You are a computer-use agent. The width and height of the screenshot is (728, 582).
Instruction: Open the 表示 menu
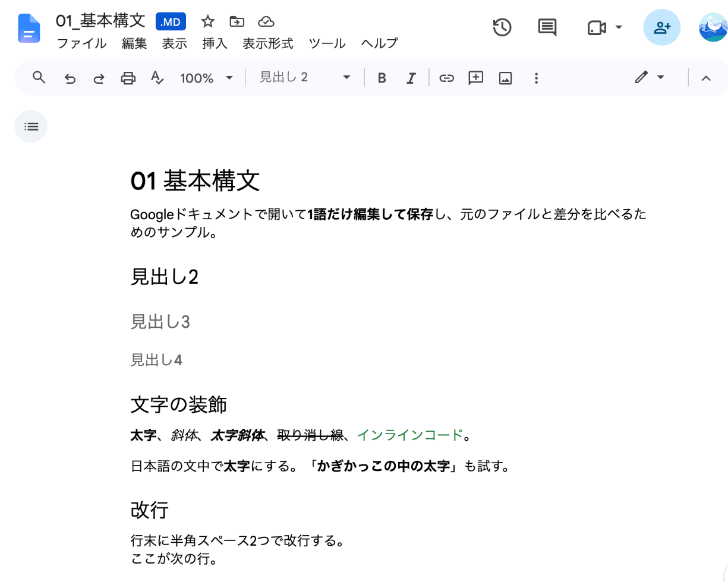point(175,43)
